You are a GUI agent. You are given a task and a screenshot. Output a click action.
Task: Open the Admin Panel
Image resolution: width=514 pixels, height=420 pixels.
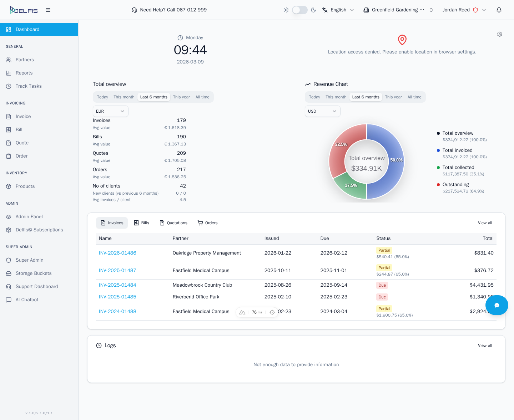[x=29, y=216]
